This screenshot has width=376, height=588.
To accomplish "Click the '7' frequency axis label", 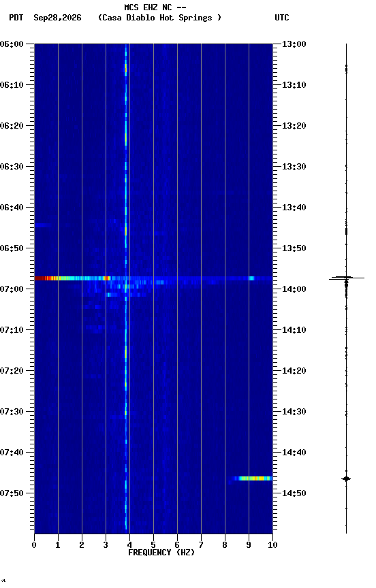I will [x=201, y=545].
